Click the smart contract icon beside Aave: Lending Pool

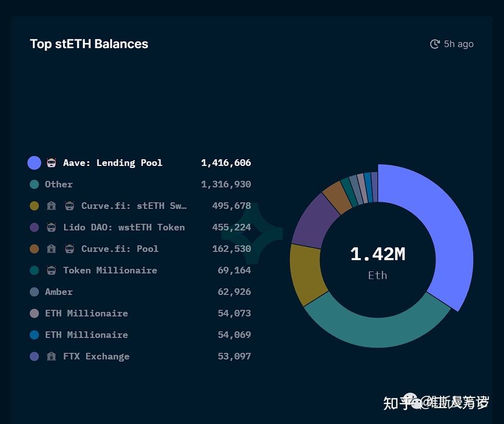click(51, 163)
